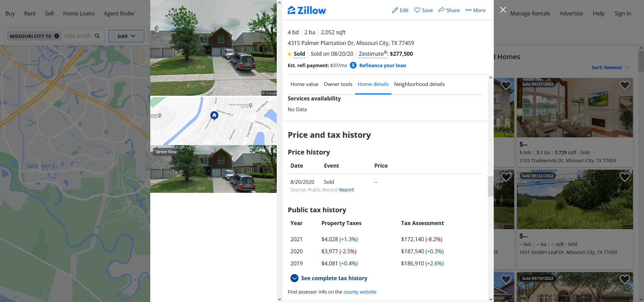The height and width of the screenshot is (302, 644).
Task: Go to Manage Rentals
Action: 530,13
